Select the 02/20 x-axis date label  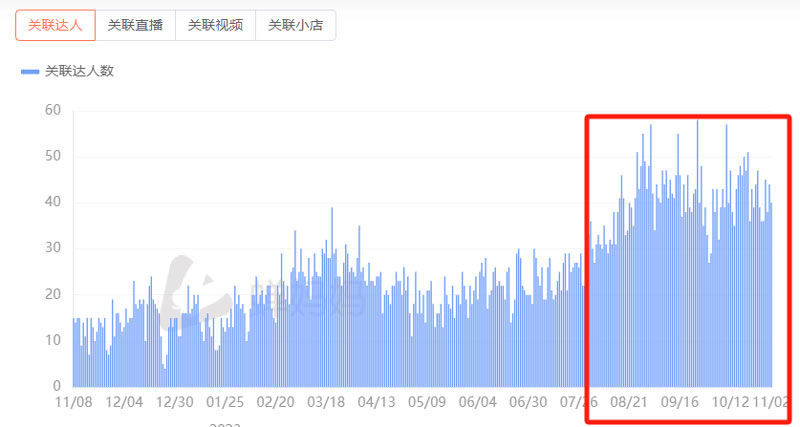[275, 402]
